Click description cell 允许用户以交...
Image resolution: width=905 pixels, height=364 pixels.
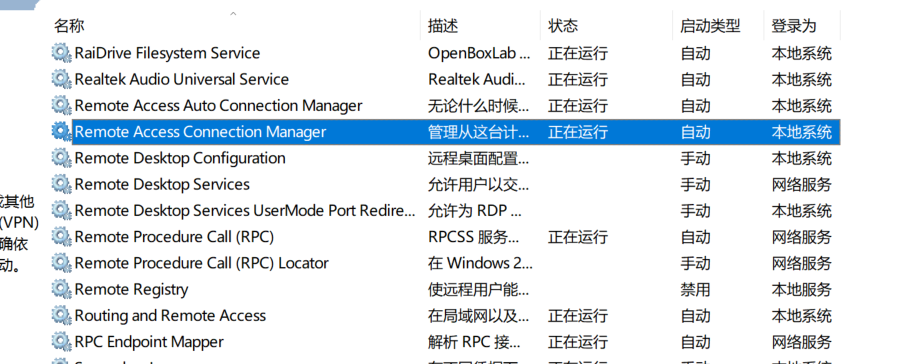478,184
